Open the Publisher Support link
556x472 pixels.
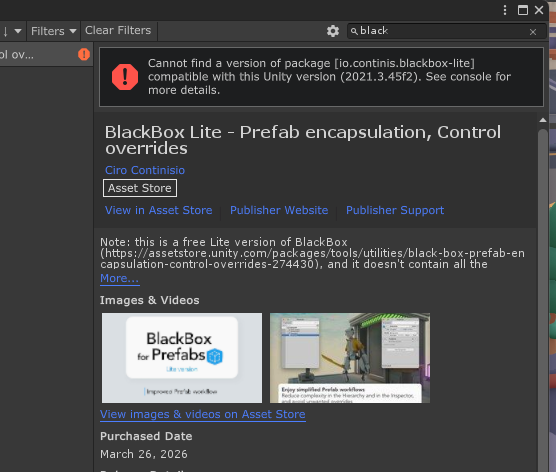395,210
